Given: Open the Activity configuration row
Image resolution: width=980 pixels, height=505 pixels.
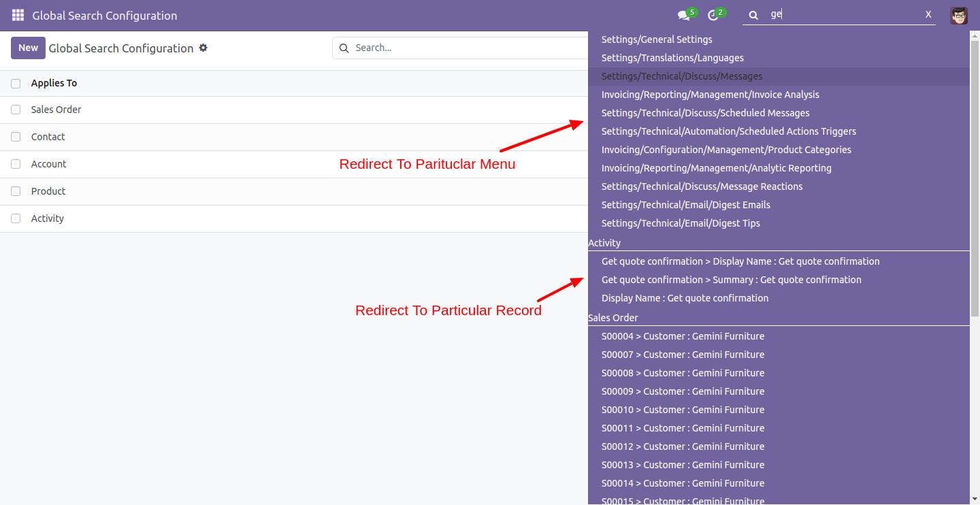Looking at the screenshot, I should coord(294,218).
